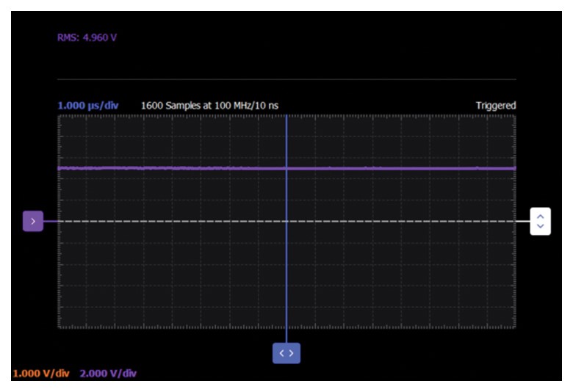Open the orange 1.000 V/div channel scale
The height and width of the screenshot is (392, 573).
coord(41,373)
